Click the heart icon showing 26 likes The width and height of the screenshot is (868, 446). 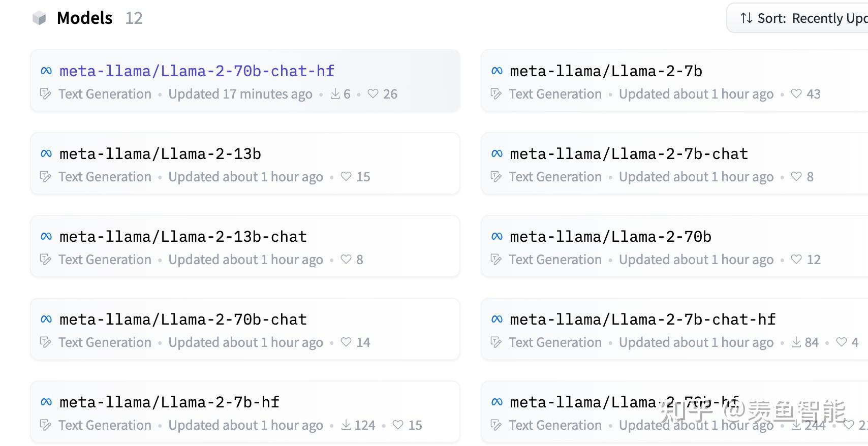[373, 94]
